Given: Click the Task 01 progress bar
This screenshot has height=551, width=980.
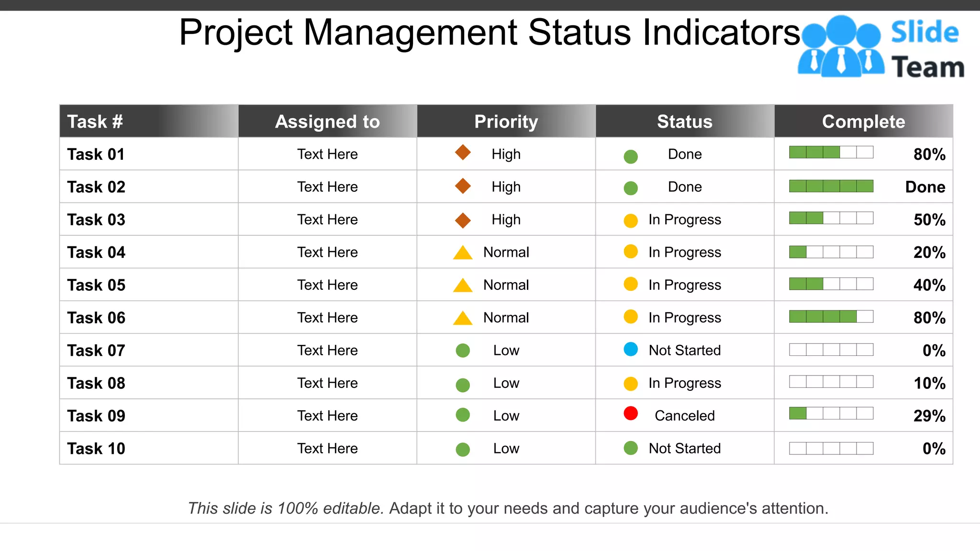Looking at the screenshot, I should pyautogui.click(x=831, y=153).
